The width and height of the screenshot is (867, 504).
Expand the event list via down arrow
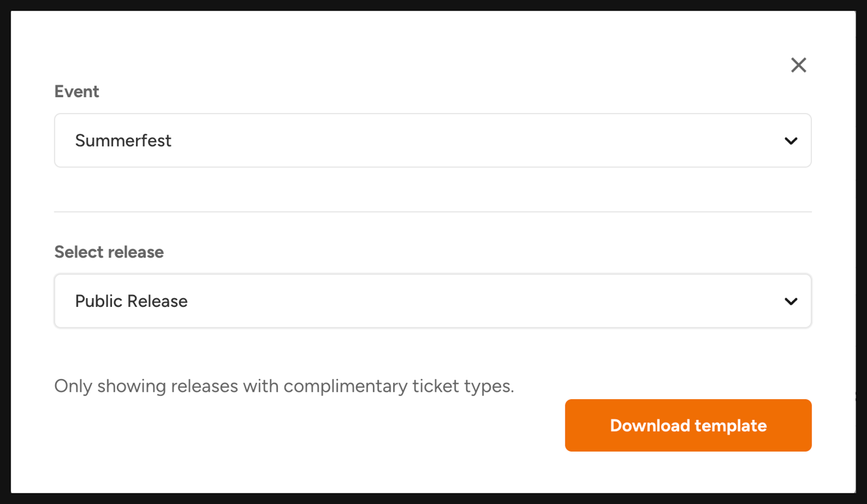coord(791,141)
